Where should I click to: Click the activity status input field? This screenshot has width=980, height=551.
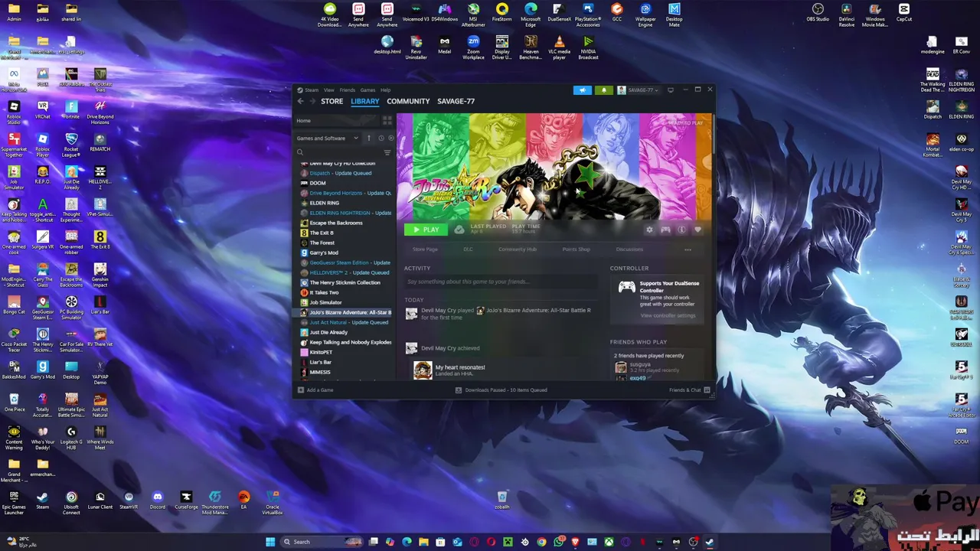coord(501,282)
